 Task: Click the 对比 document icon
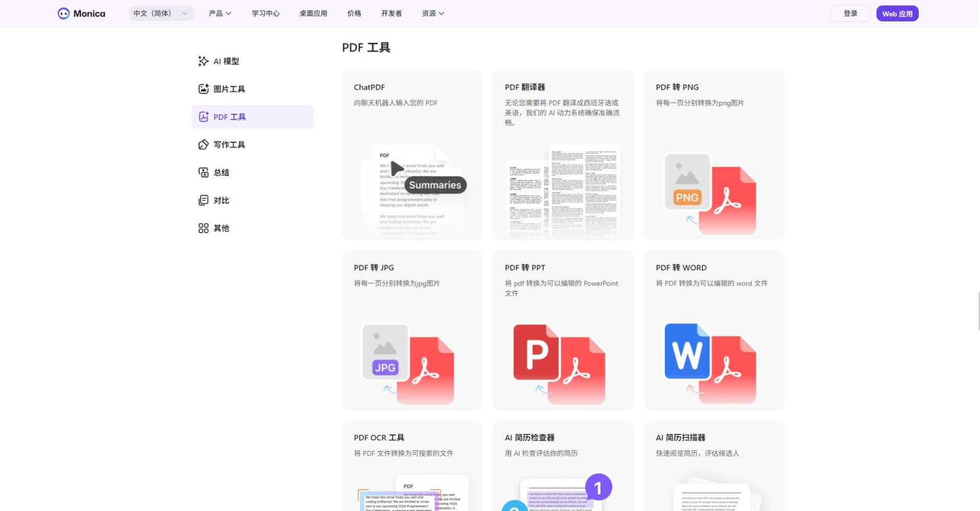203,200
